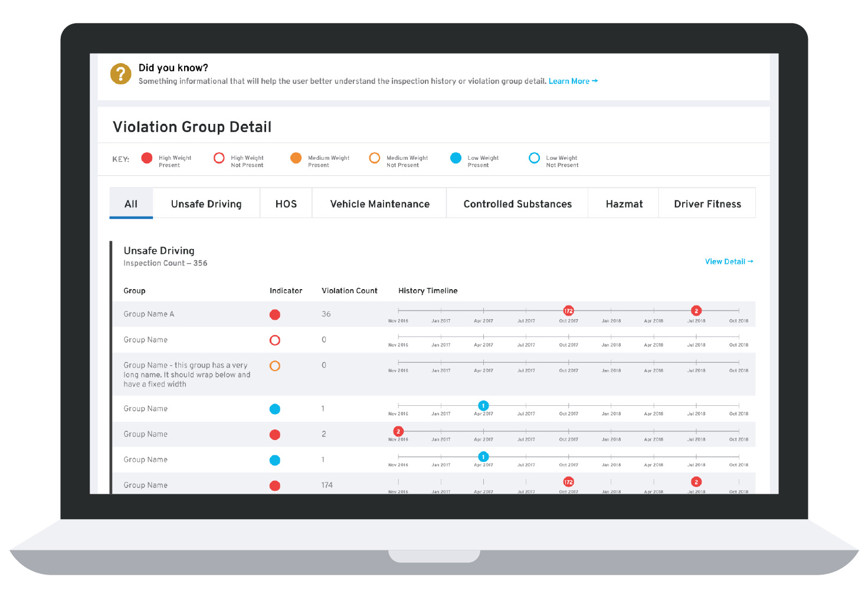Switch to the HOS tab
868x597 pixels.
pos(286,204)
